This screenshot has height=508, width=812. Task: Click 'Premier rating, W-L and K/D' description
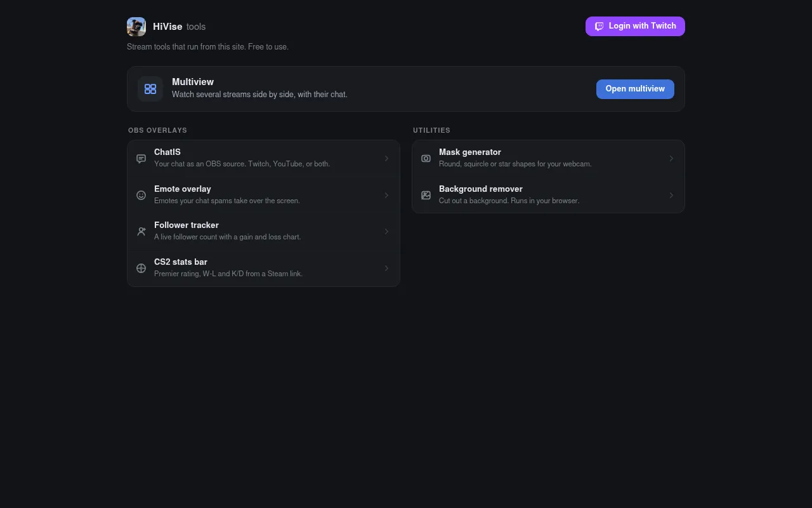point(228,274)
